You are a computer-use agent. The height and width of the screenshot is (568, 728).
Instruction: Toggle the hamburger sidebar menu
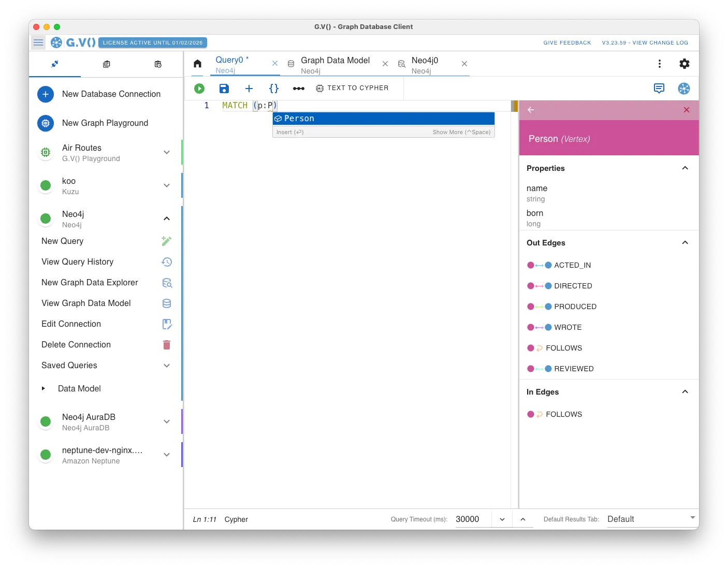tap(38, 42)
